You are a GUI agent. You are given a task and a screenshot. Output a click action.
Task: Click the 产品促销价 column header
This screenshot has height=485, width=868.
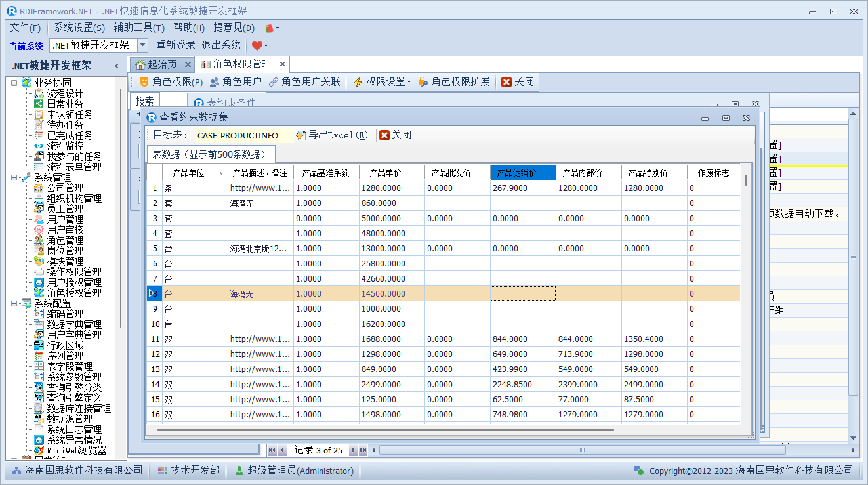pyautogui.click(x=523, y=173)
